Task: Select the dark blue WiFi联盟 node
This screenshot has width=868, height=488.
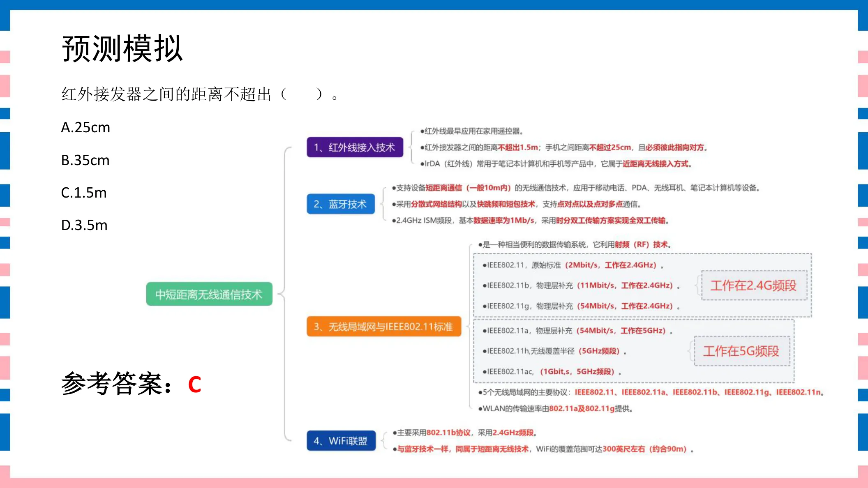Action: pyautogui.click(x=341, y=441)
